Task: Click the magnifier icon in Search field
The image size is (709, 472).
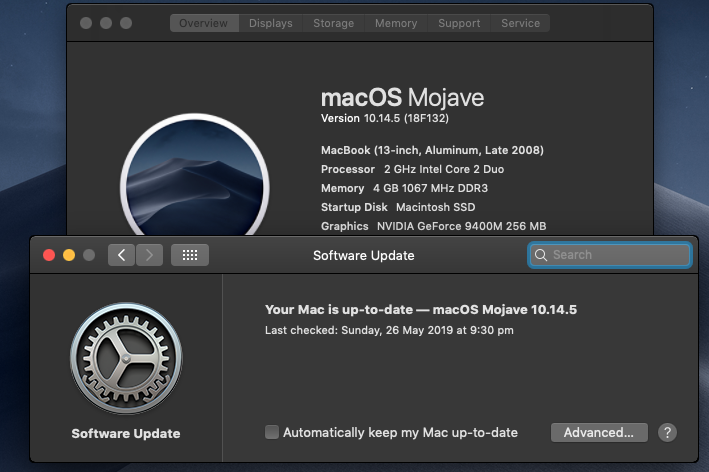Action: (x=541, y=255)
